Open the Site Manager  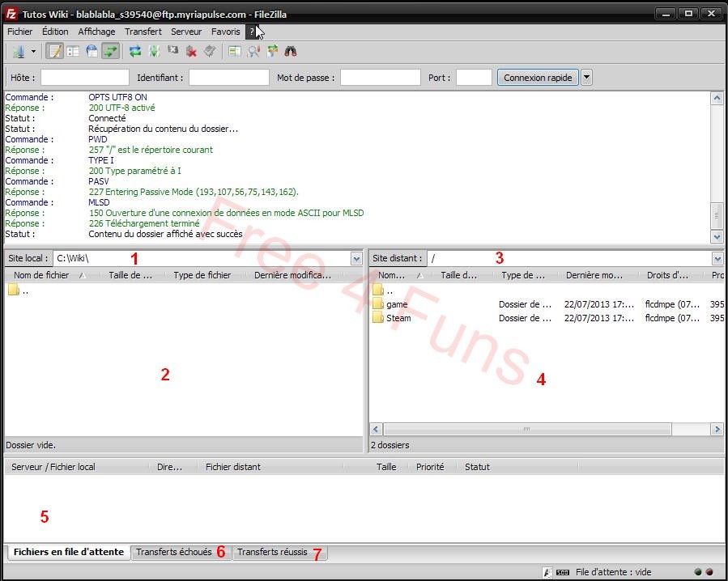coord(17,51)
